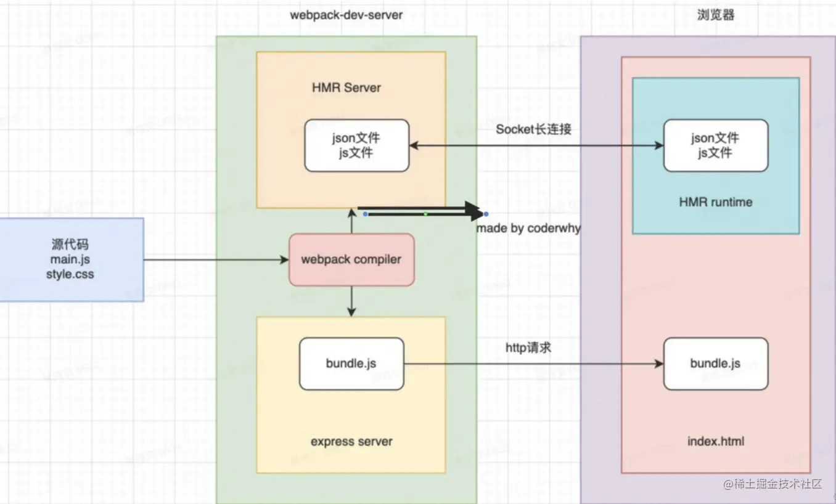
Task: Click the bundle.js box in index.html
Action: pyautogui.click(x=716, y=364)
